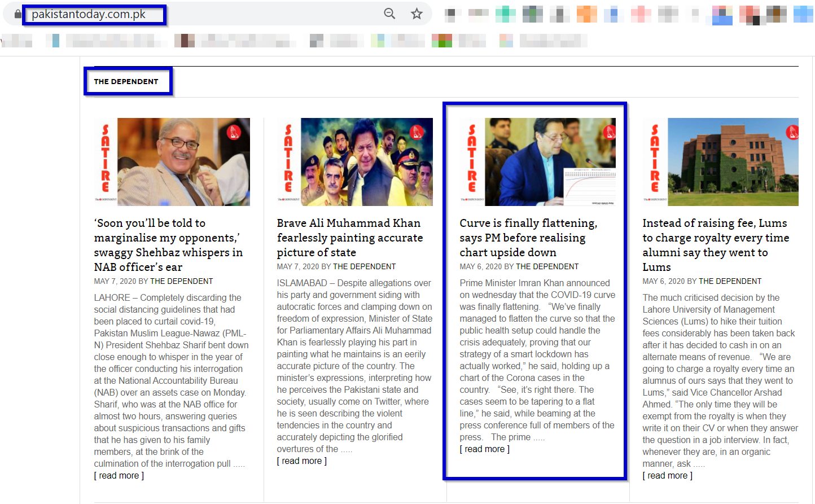Click 'read more' under the Ali Muhammad Khan article
Image resolution: width=815 pixels, height=504 pixels.
pos(302,461)
